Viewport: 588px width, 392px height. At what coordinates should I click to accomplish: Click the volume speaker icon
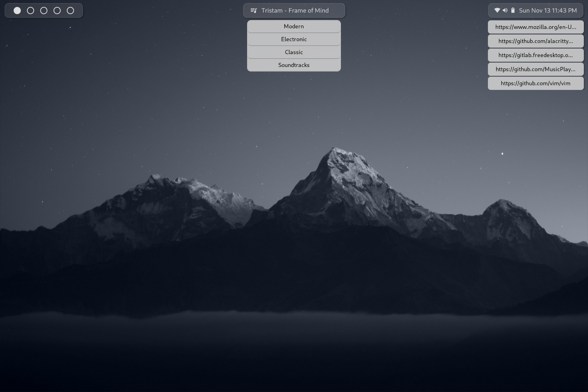[505, 10]
